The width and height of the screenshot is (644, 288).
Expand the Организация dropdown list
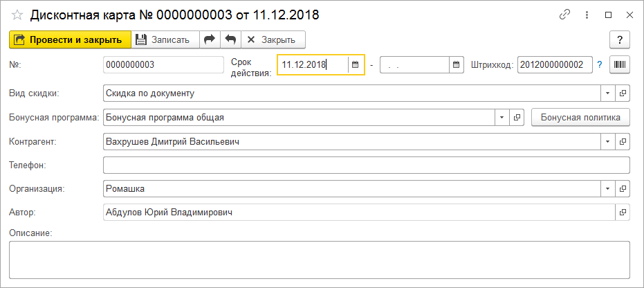pyautogui.click(x=607, y=188)
